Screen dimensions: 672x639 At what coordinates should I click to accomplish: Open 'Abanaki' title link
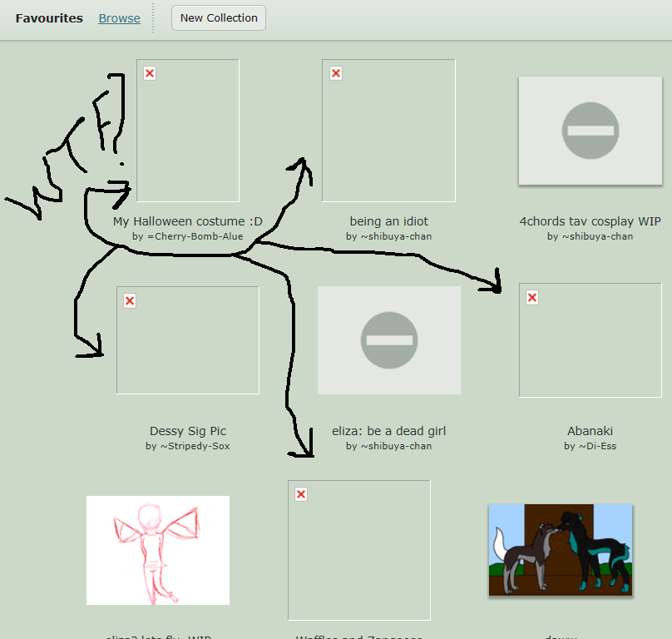[590, 431]
